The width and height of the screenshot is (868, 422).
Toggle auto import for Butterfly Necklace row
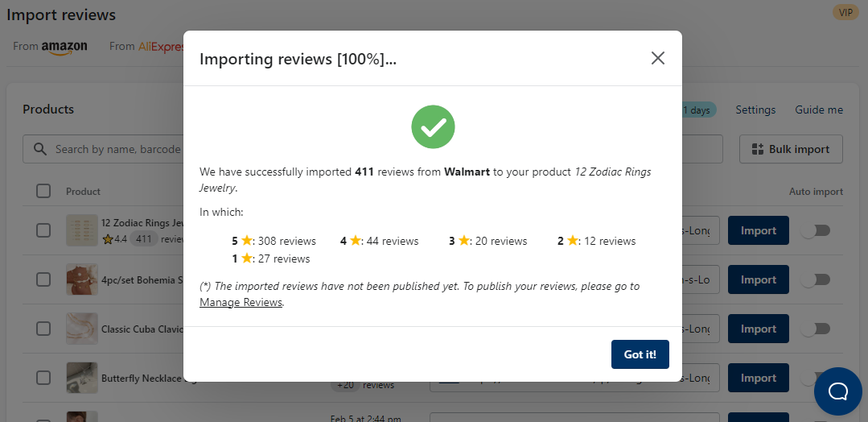pos(817,378)
